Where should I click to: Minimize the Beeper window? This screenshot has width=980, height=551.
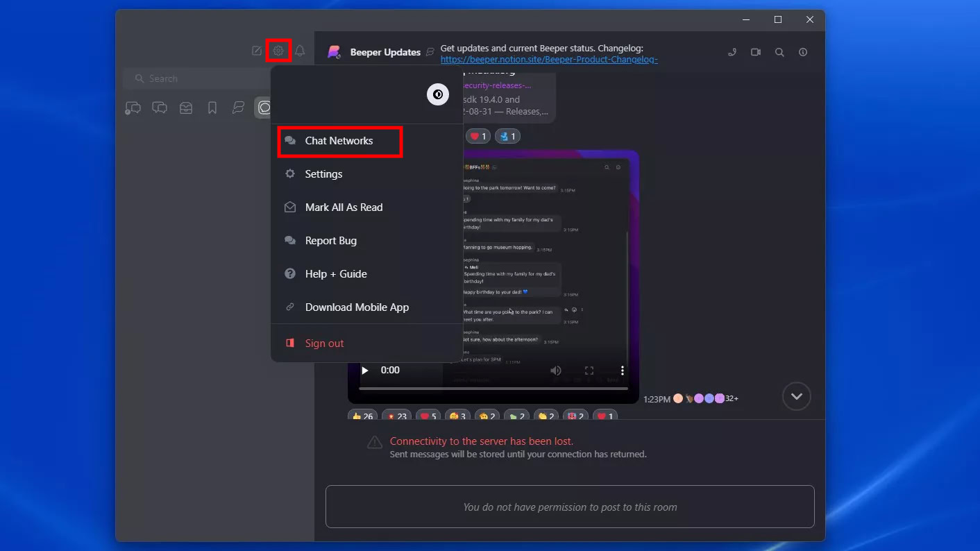[x=746, y=20]
